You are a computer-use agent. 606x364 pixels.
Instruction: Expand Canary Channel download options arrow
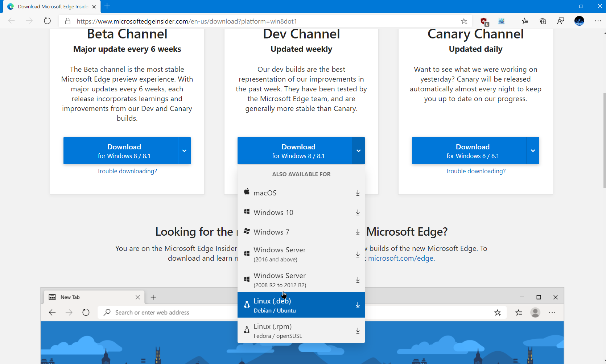coord(533,151)
